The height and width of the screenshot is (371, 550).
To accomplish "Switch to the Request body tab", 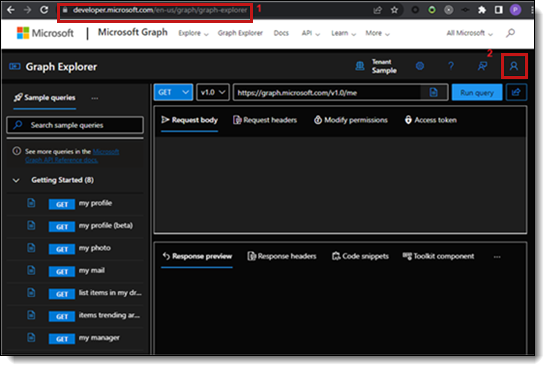I will 189,120.
